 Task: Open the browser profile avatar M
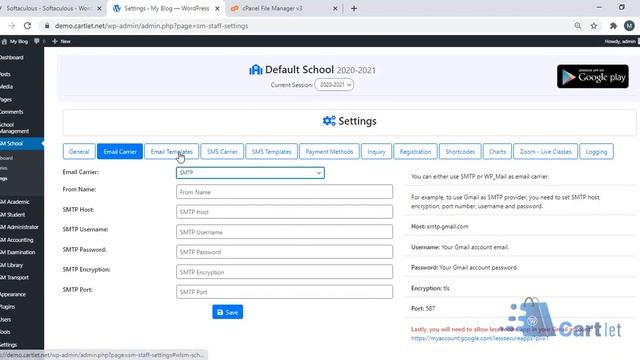click(x=629, y=26)
